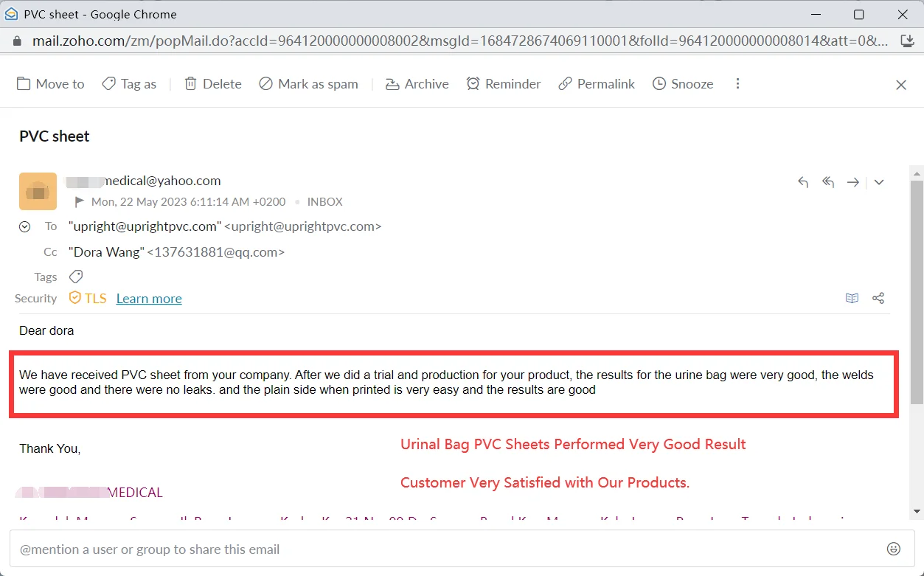Archive the PVC sheet email
Image resolution: width=924 pixels, height=576 pixels.
tap(417, 84)
